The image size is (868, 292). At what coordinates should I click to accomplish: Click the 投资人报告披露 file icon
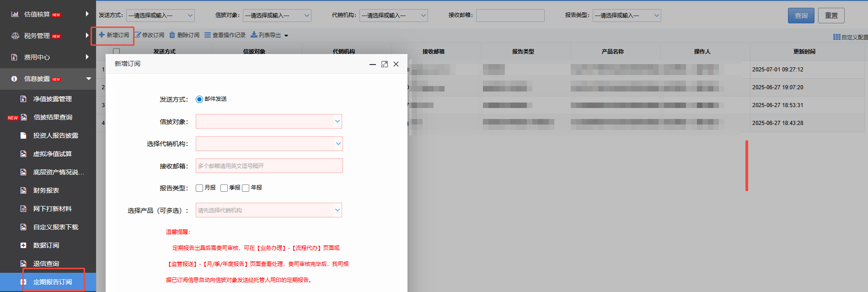pos(23,135)
